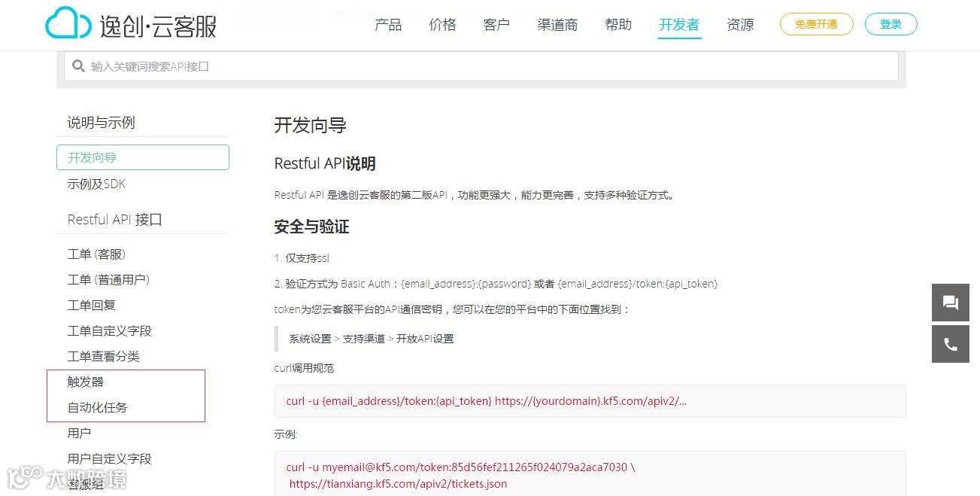Viewport: 980px width, 496px height.
Task: Open 用户 sidebar link
Action: tap(79, 434)
